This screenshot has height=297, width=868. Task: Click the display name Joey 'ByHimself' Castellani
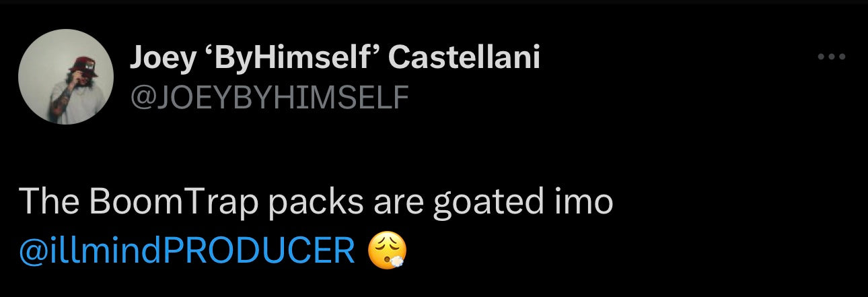(334, 59)
